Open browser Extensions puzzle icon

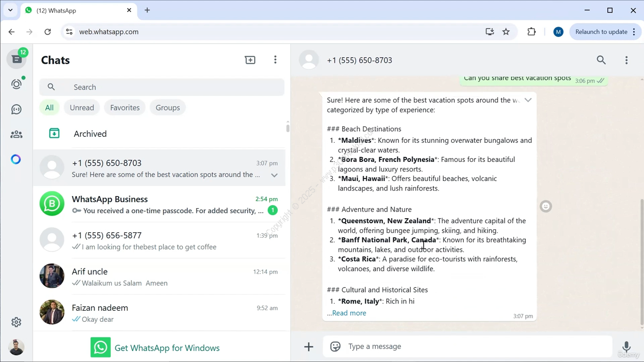click(531, 32)
